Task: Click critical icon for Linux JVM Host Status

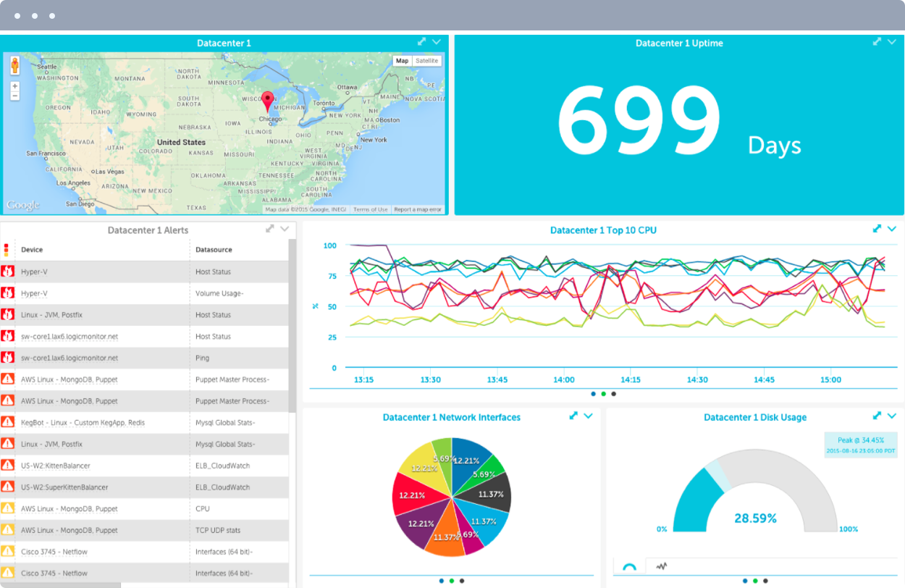Action: tap(7, 315)
